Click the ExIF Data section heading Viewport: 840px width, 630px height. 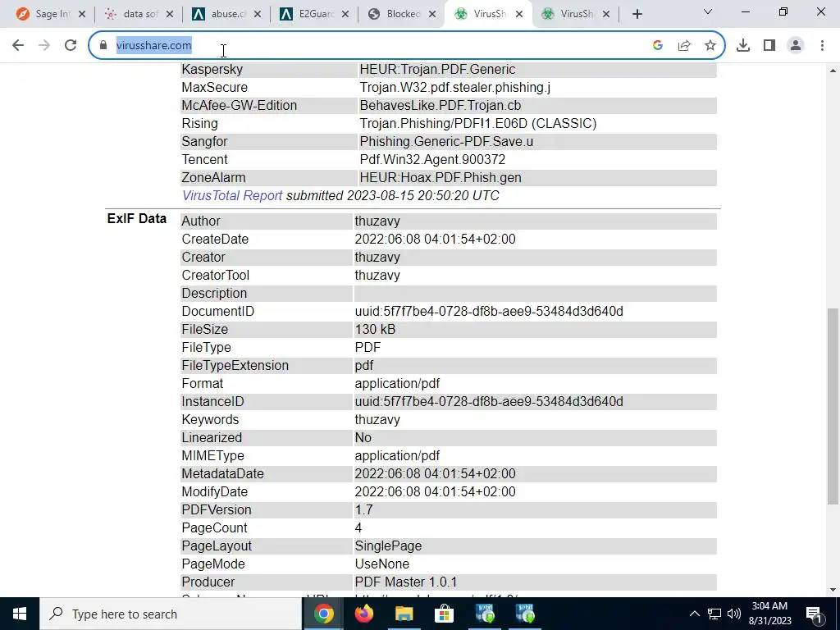(x=137, y=218)
